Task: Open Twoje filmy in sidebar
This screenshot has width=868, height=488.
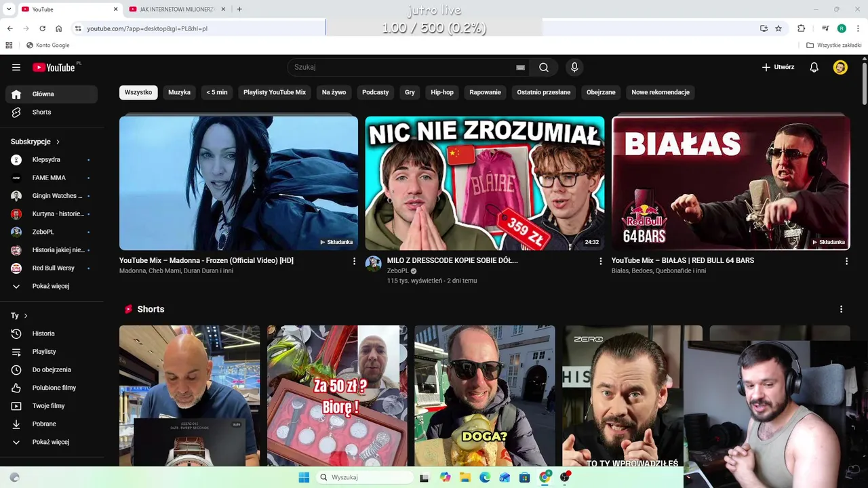Action: pos(52,406)
